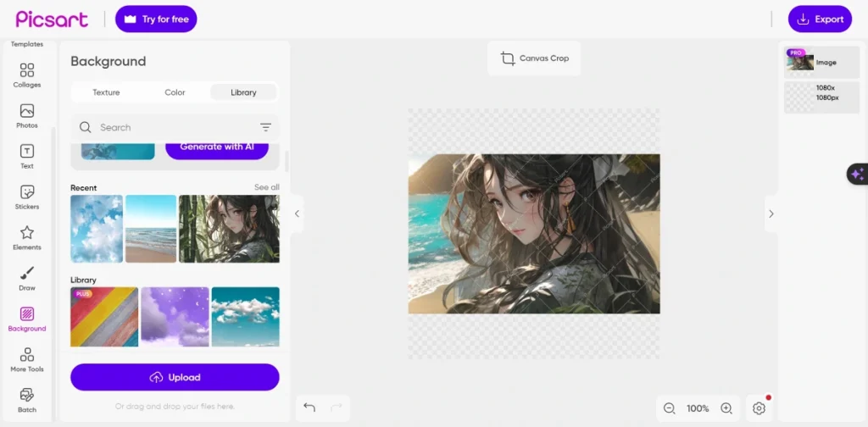
Task: Select the Draw tool
Action: click(26, 278)
